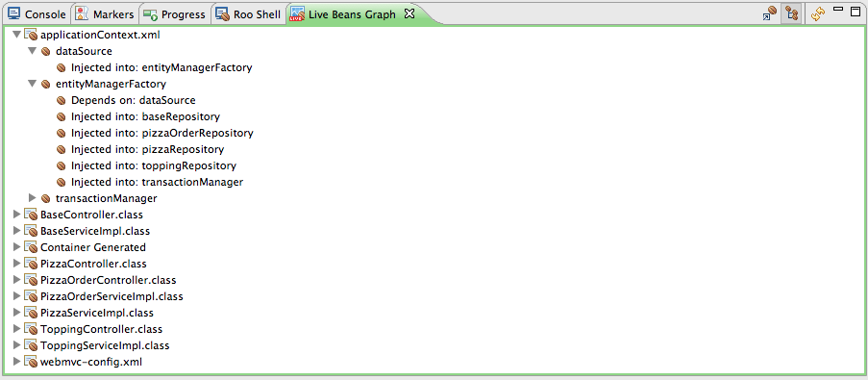Click bean icon beside Injected into: entityManagerFactory
This screenshot has height=380, width=868.
tap(62, 68)
